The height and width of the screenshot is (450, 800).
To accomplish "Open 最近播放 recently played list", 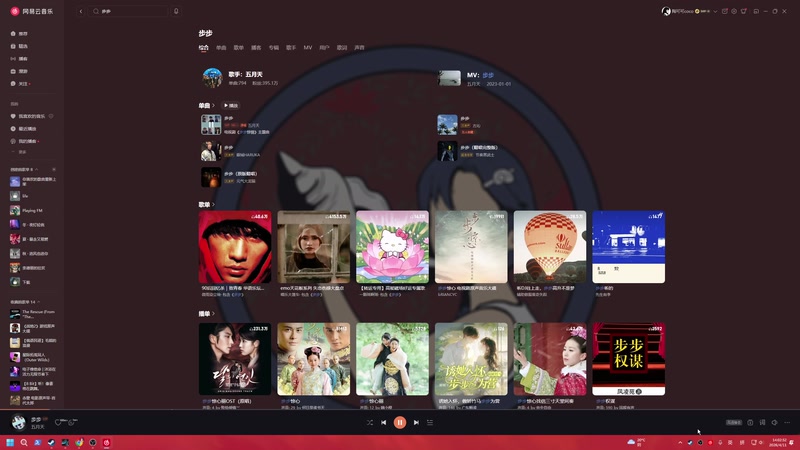I will [x=24, y=129].
